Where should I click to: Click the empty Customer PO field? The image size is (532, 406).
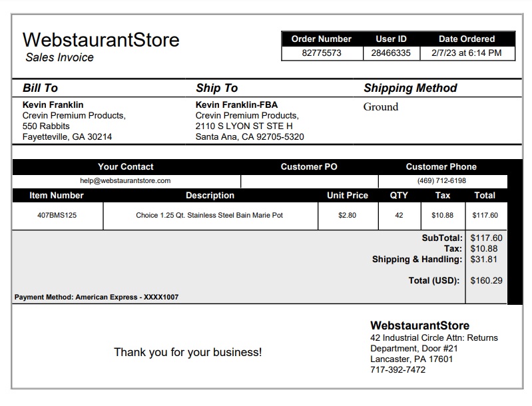click(x=310, y=181)
